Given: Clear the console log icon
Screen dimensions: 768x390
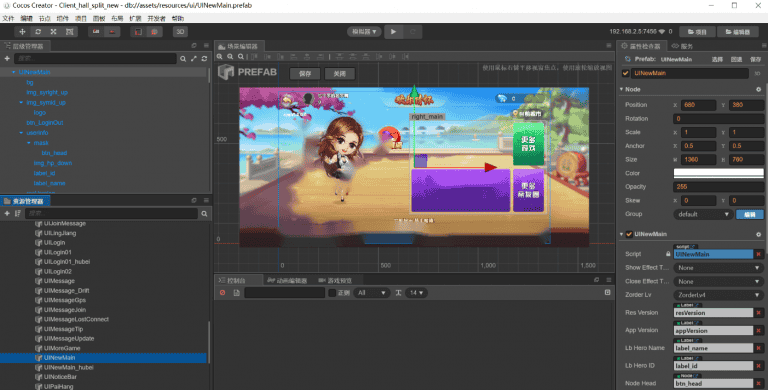Looking at the screenshot, I should click(222, 292).
